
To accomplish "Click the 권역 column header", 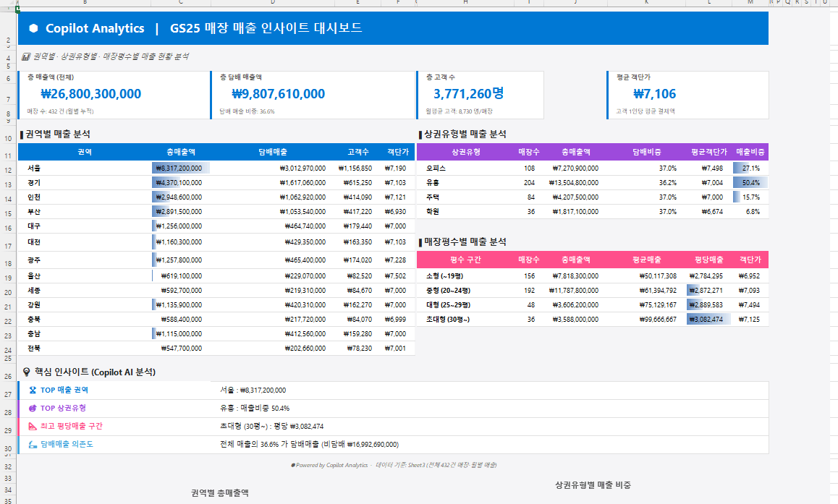I will [x=85, y=152].
